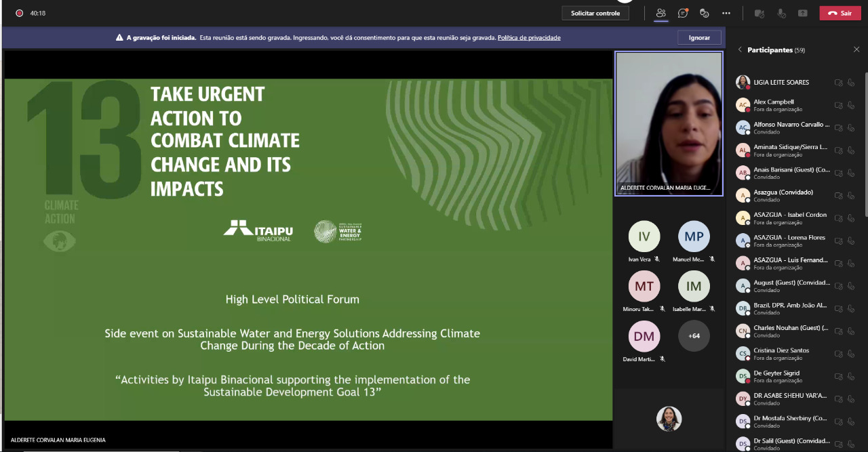The height and width of the screenshot is (452, 868).
Task: Select participant ASAZGUA - Isabel Cordon
Action: coord(796,218)
